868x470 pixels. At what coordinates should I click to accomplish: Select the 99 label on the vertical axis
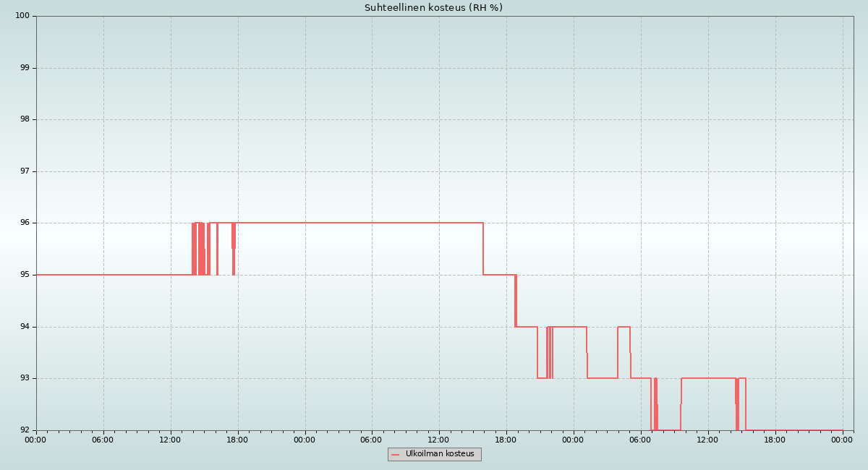(25, 68)
